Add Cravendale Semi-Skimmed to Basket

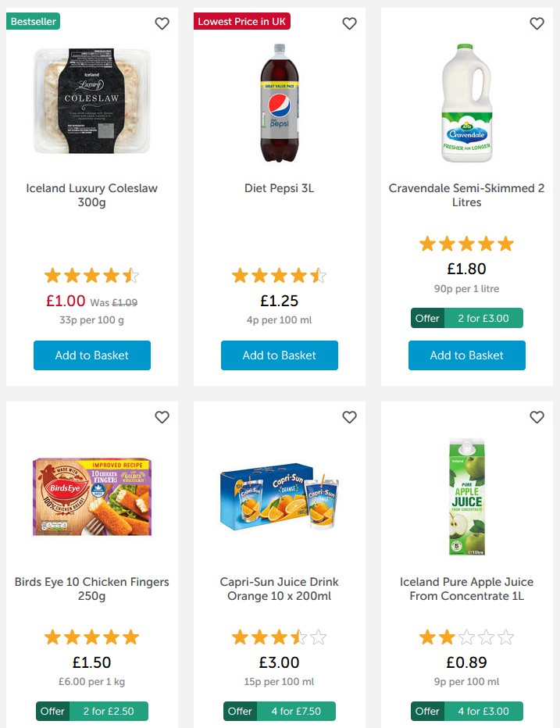click(466, 355)
